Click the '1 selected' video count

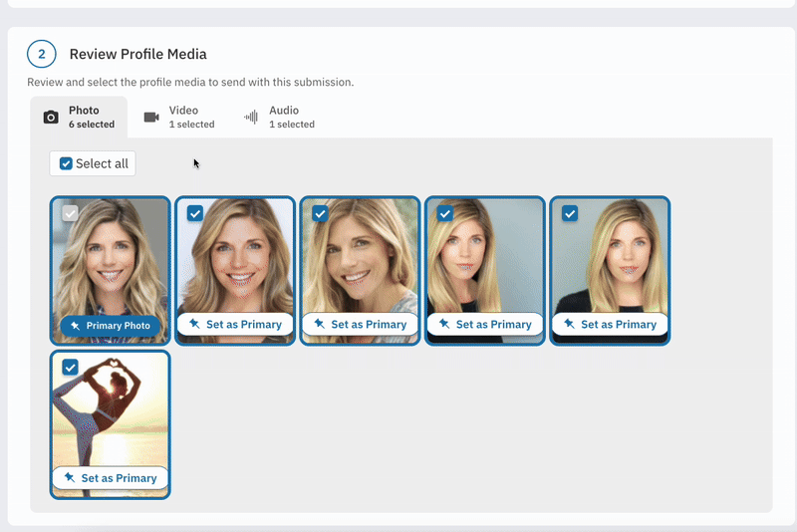tap(191, 125)
